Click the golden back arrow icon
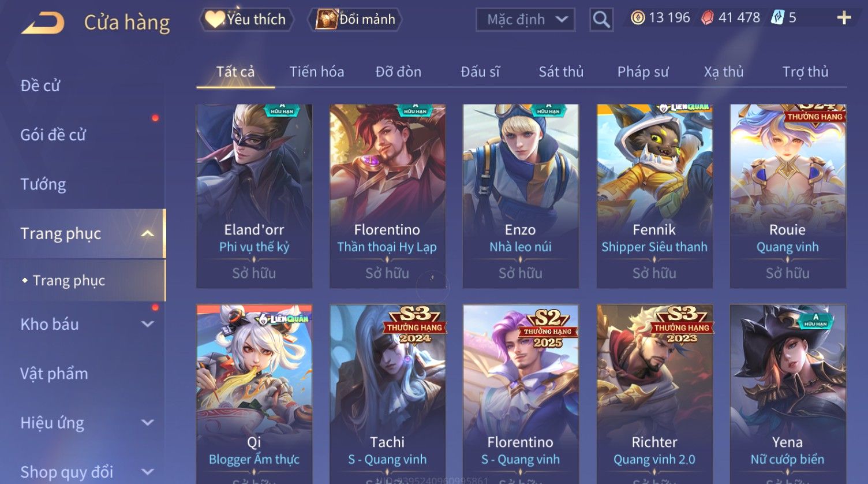Image resolution: width=868 pixels, height=484 pixels. (43, 23)
